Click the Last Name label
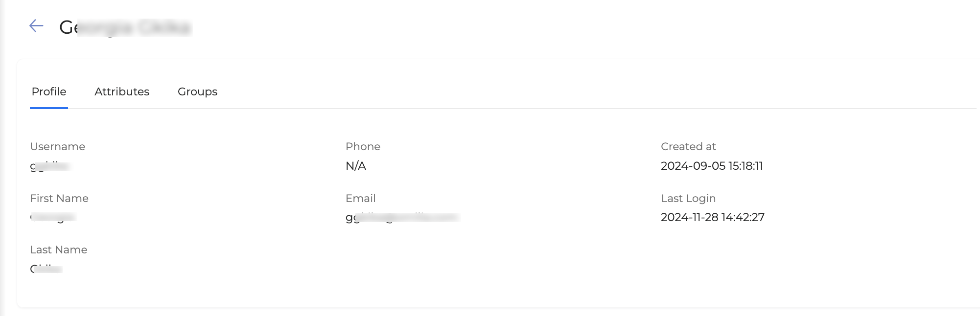 click(x=59, y=249)
